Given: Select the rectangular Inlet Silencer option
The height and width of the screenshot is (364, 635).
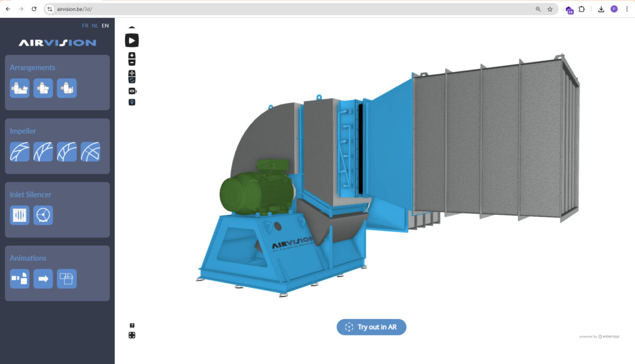Looking at the screenshot, I should (20, 215).
